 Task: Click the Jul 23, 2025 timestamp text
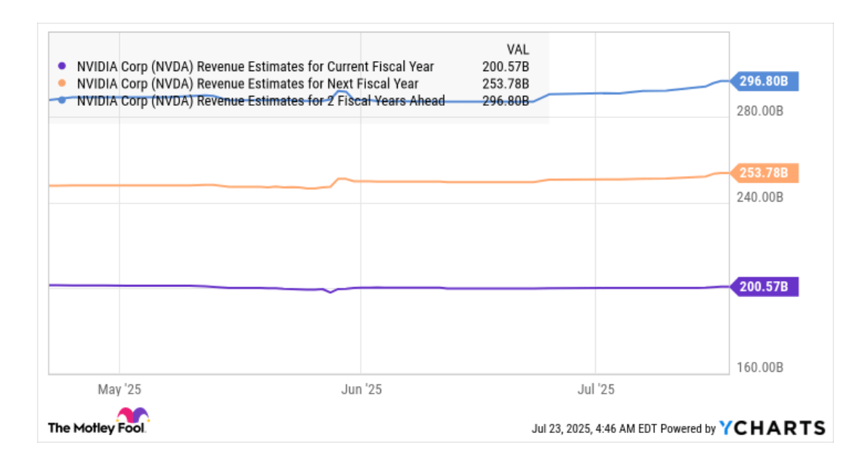tap(594, 429)
